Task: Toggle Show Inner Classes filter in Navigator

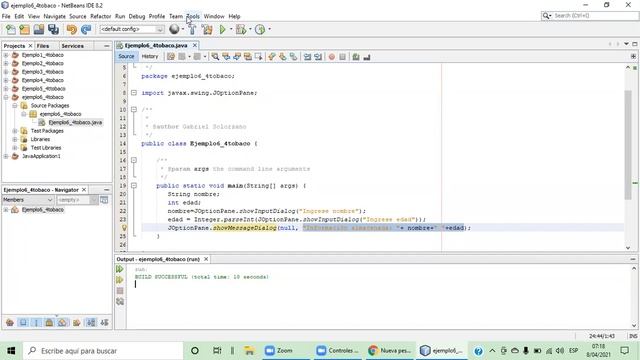Action: pyautogui.click(x=62, y=322)
